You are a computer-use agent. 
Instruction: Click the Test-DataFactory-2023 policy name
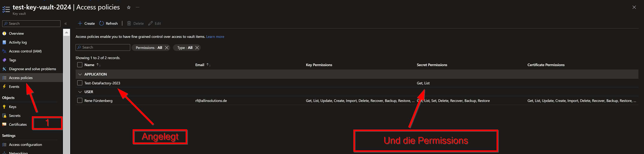pos(102,83)
